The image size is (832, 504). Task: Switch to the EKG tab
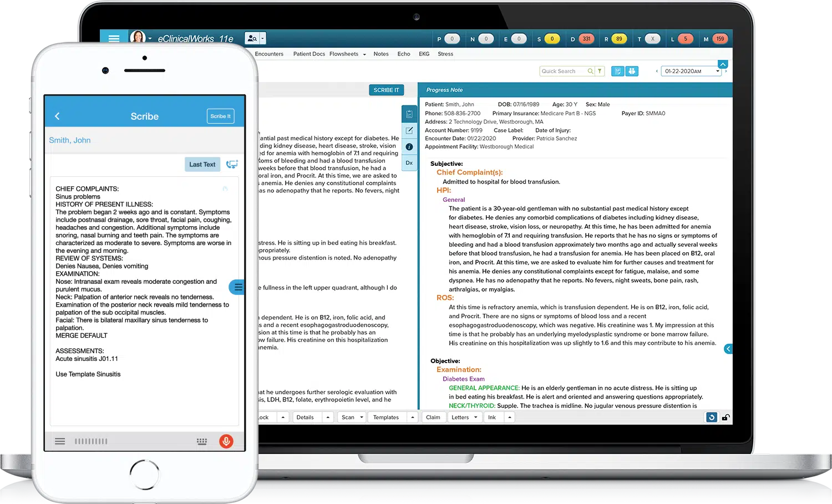424,54
